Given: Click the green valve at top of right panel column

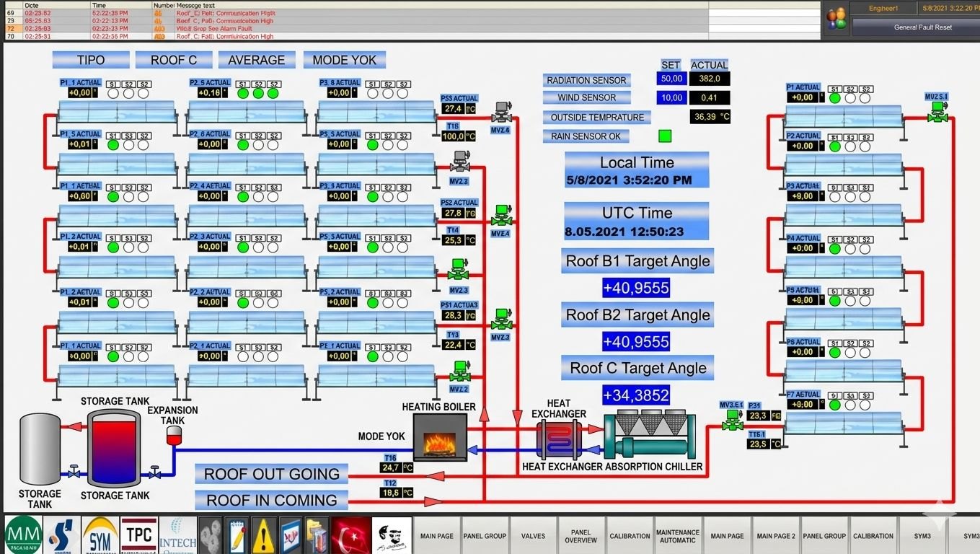Looking at the screenshot, I should [x=937, y=111].
